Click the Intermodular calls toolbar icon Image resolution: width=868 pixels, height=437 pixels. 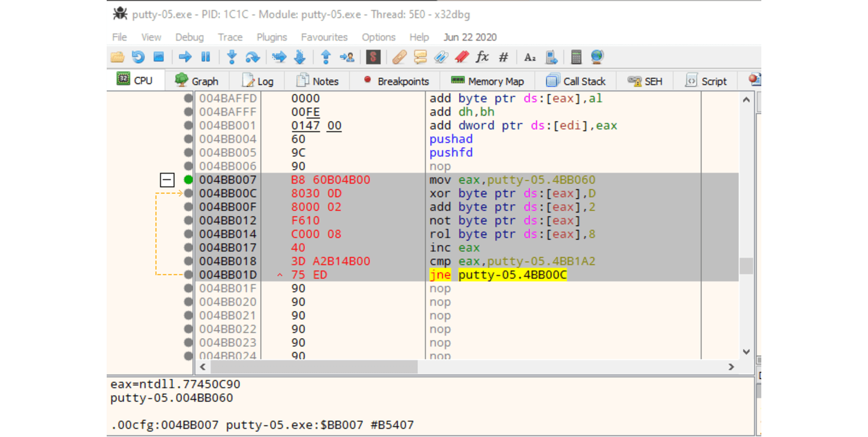coord(552,57)
